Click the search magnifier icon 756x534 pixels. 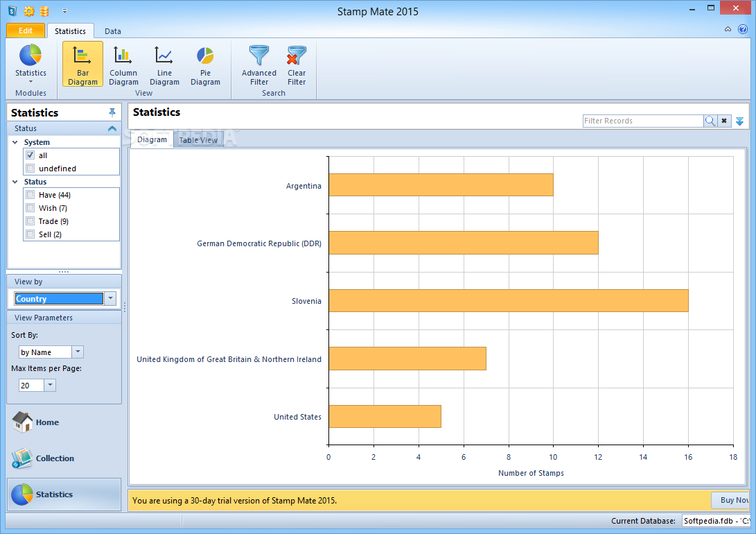tap(710, 121)
